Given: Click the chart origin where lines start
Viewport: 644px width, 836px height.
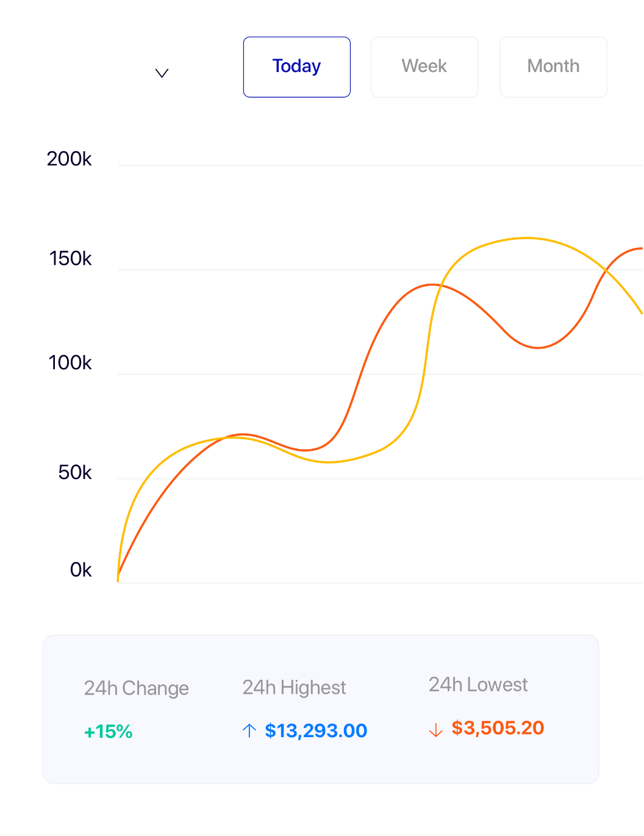Looking at the screenshot, I should [118, 580].
